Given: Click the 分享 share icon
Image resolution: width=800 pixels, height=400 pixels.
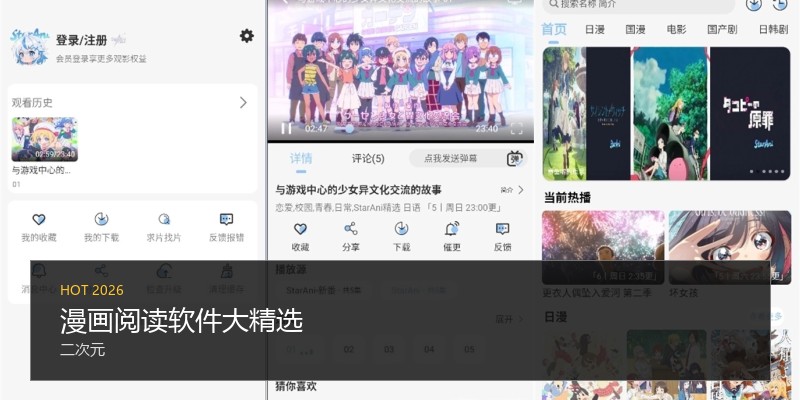Looking at the screenshot, I should (x=351, y=229).
